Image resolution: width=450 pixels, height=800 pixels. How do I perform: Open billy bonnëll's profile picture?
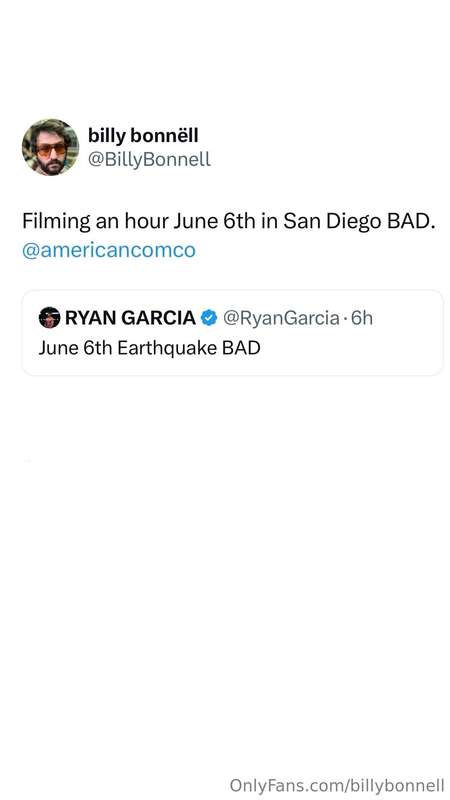pos(51,147)
